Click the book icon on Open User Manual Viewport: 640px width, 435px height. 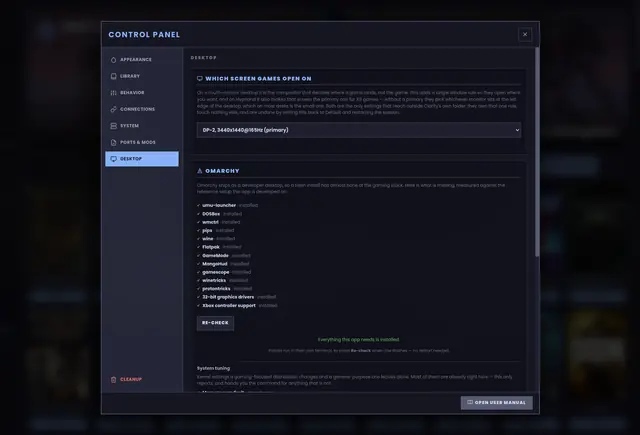pyautogui.click(x=470, y=402)
